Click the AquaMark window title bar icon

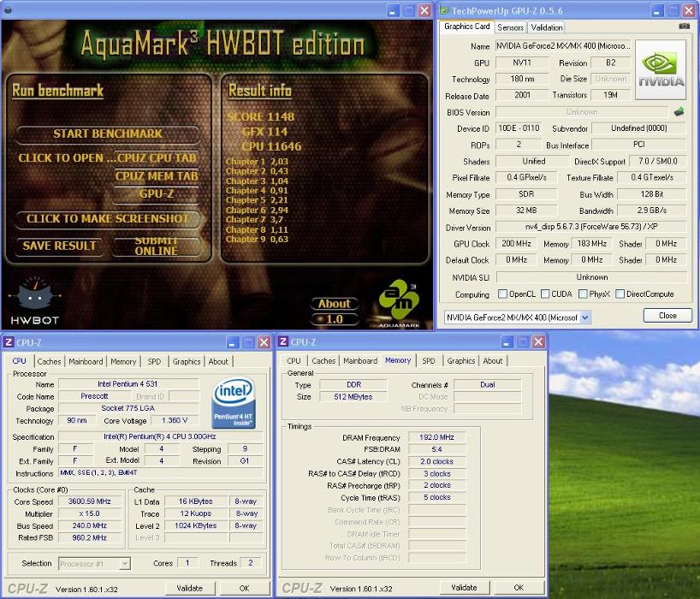point(8,9)
